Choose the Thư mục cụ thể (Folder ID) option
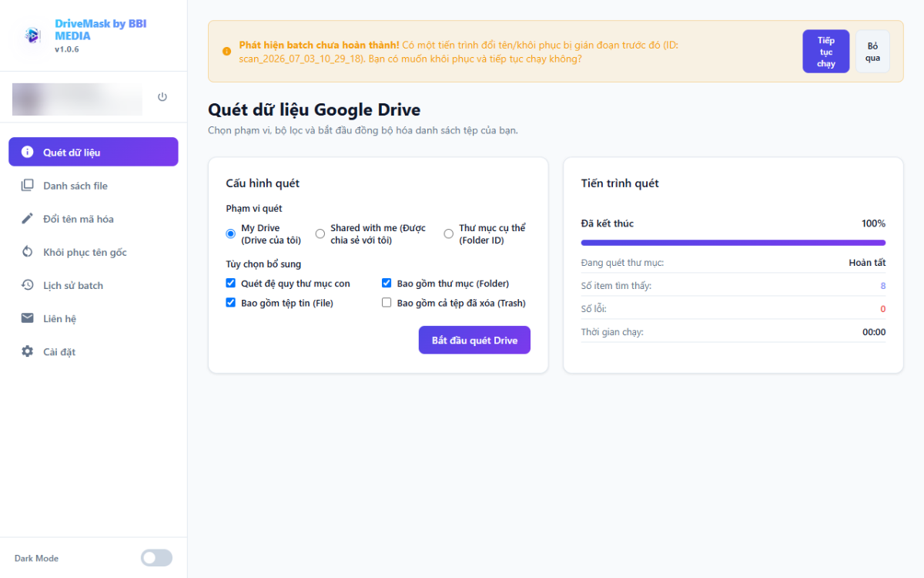924x578 pixels. [449, 234]
